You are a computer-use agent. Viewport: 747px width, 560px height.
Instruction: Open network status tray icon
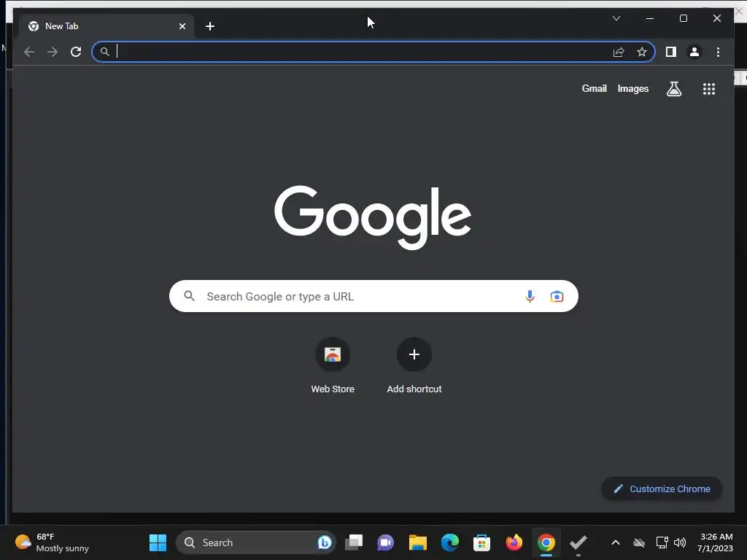[x=662, y=542]
